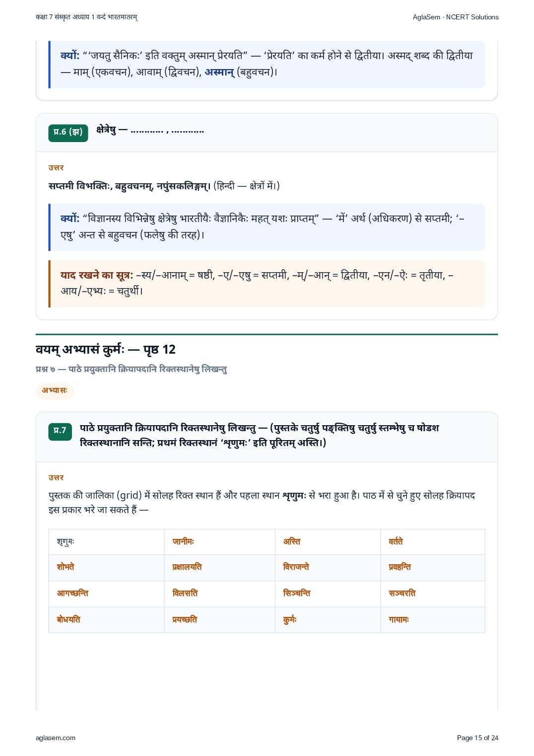Click the Page 15 of 24 indicator
Screen dimensions: 534x756
tap(477, 738)
